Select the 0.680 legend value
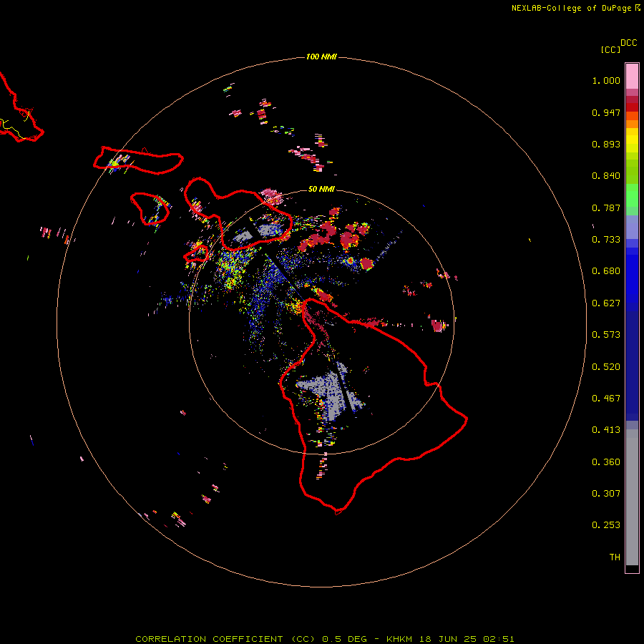This screenshot has height=644, width=644. tap(606, 271)
